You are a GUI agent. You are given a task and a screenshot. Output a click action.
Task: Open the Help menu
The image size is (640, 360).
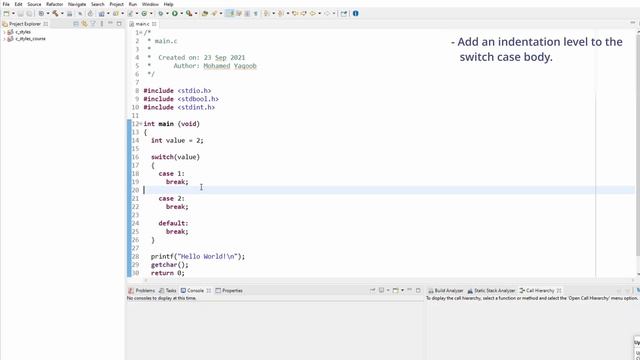pyautogui.click(x=169, y=4)
